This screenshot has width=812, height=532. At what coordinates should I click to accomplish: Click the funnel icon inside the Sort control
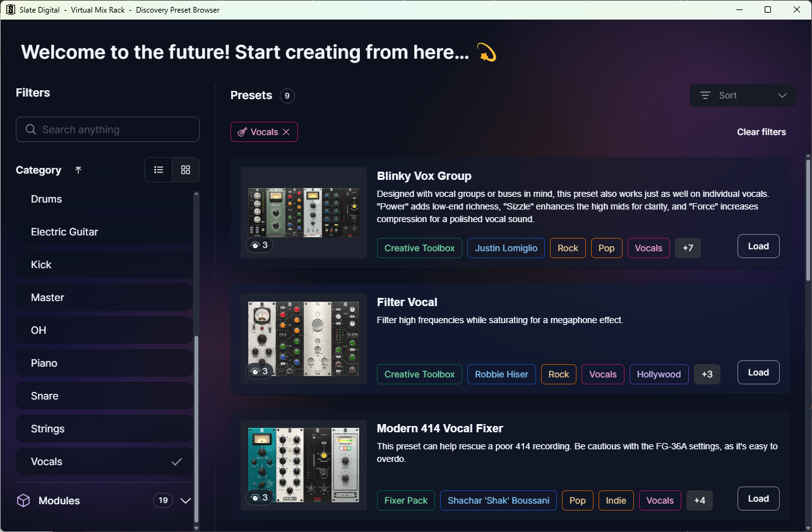(x=705, y=95)
